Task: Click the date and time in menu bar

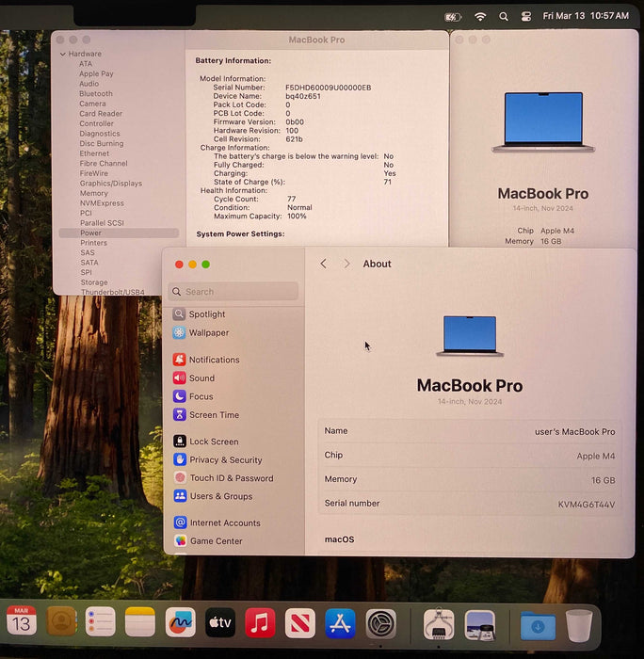Action: [586, 16]
